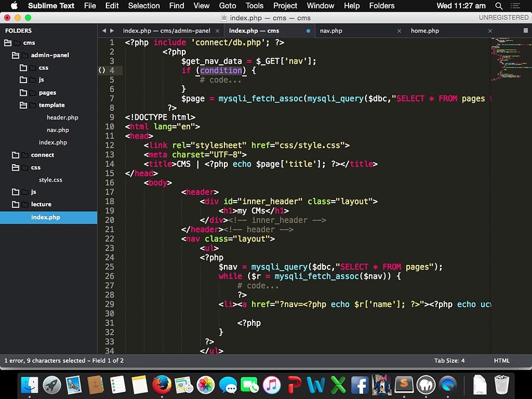Open the Trash in the dock
Screen dimensions: 532x399
coord(502,385)
